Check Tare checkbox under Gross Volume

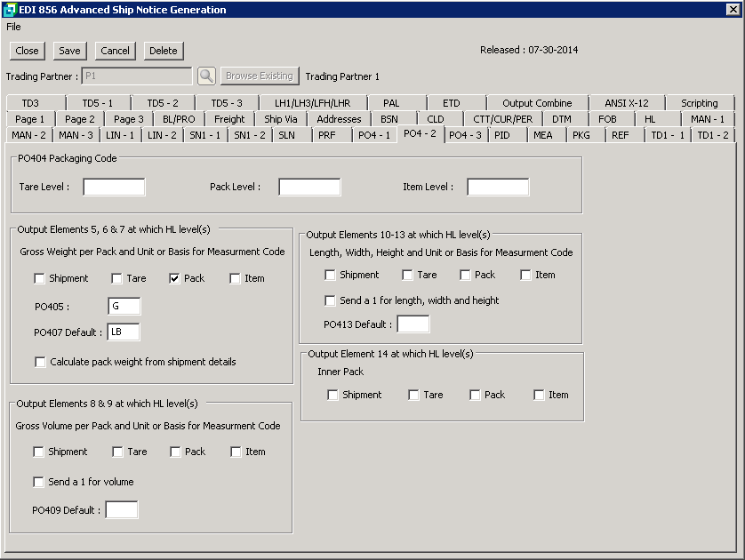point(118,452)
